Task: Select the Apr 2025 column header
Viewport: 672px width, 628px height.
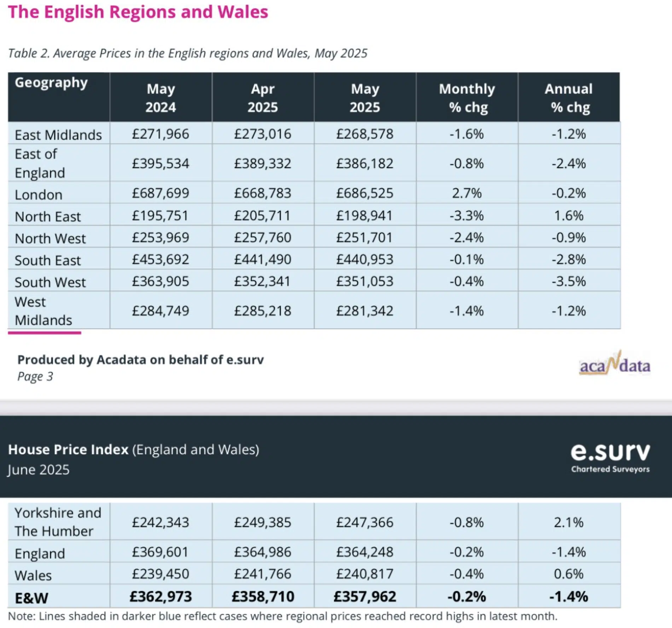Action: tap(263, 98)
